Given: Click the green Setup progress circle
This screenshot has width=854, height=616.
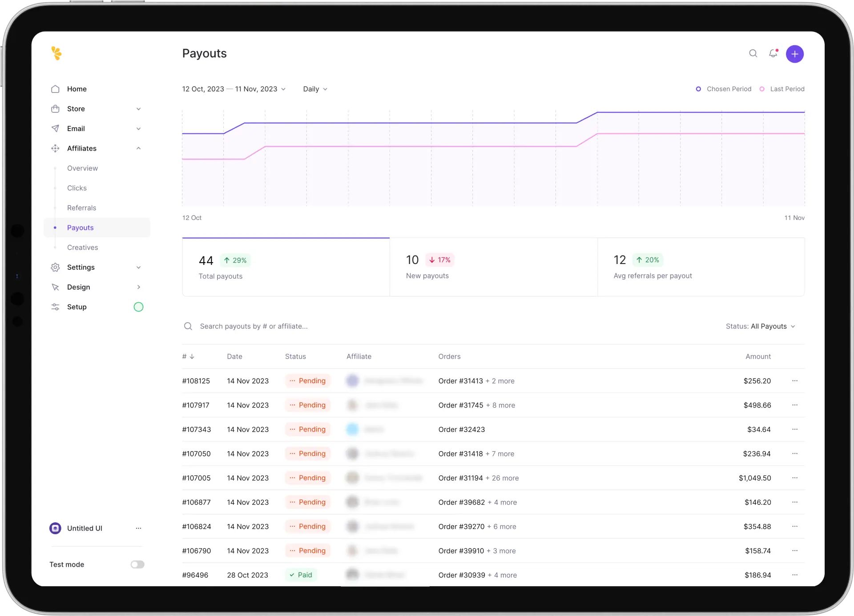Looking at the screenshot, I should coord(138,307).
